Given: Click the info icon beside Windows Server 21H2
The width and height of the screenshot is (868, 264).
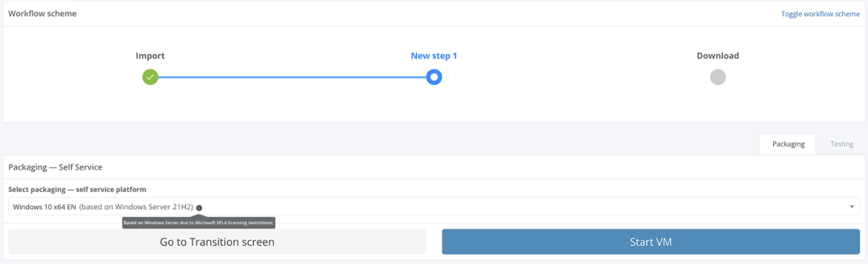Looking at the screenshot, I should pos(199,208).
